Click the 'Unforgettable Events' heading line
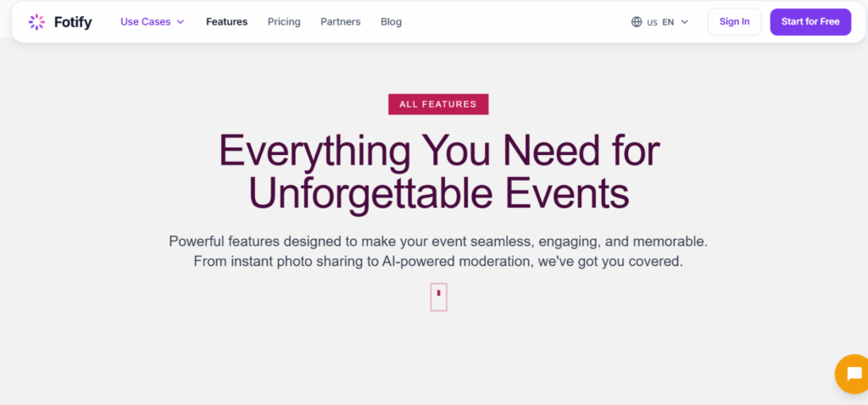 click(x=438, y=193)
